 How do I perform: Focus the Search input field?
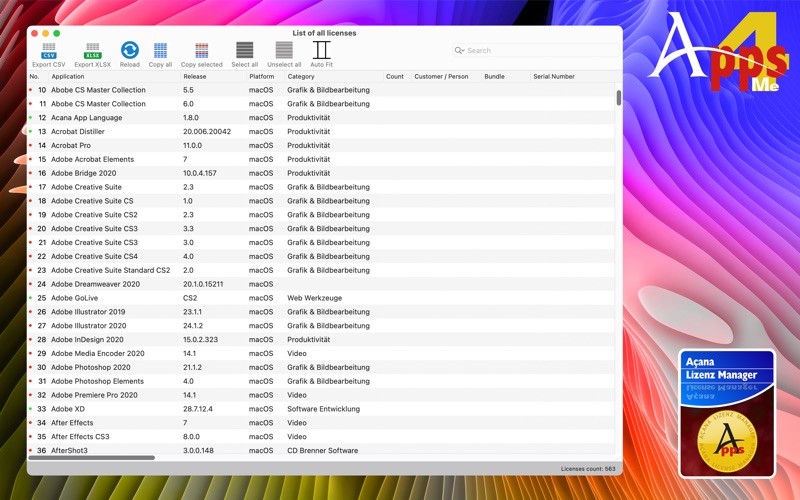(536, 51)
